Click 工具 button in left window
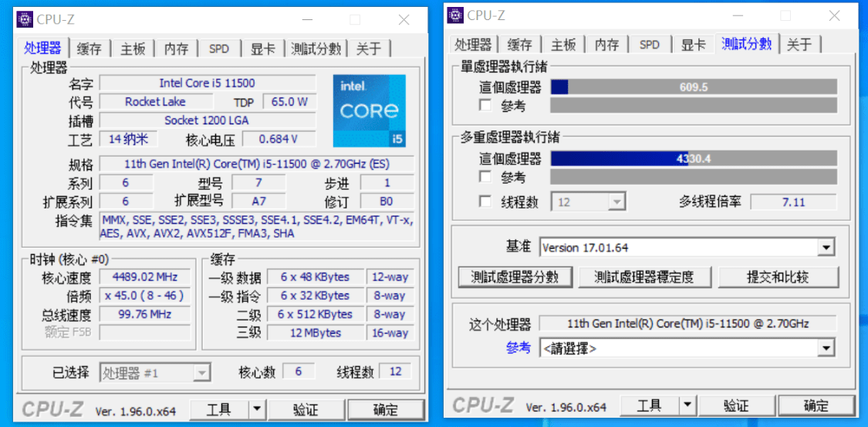Image resolution: width=868 pixels, height=427 pixels. pyautogui.click(x=218, y=410)
